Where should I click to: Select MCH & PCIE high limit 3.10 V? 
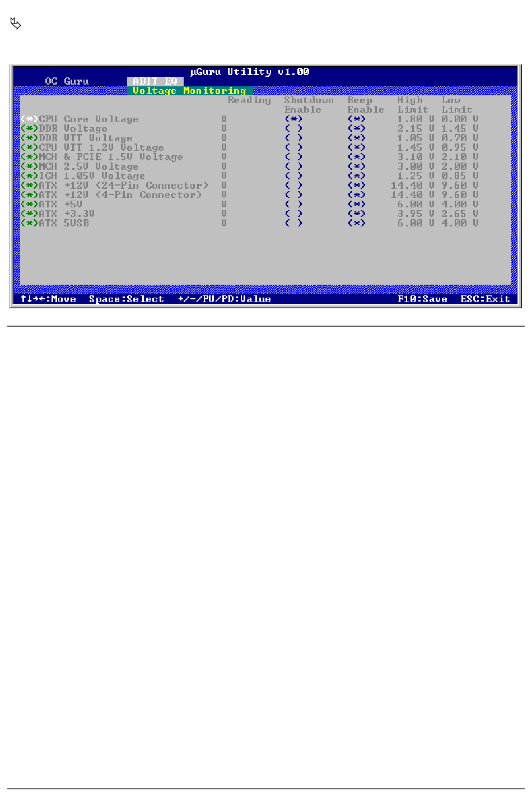click(416, 157)
